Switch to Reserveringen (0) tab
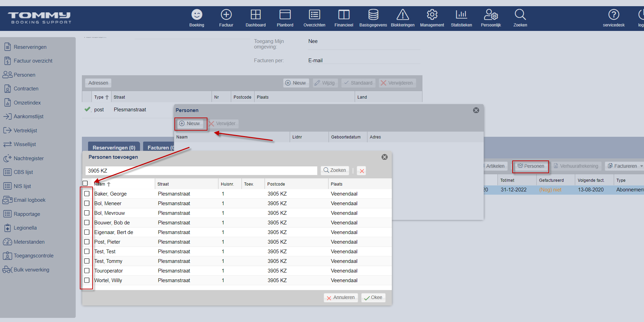 point(114,147)
